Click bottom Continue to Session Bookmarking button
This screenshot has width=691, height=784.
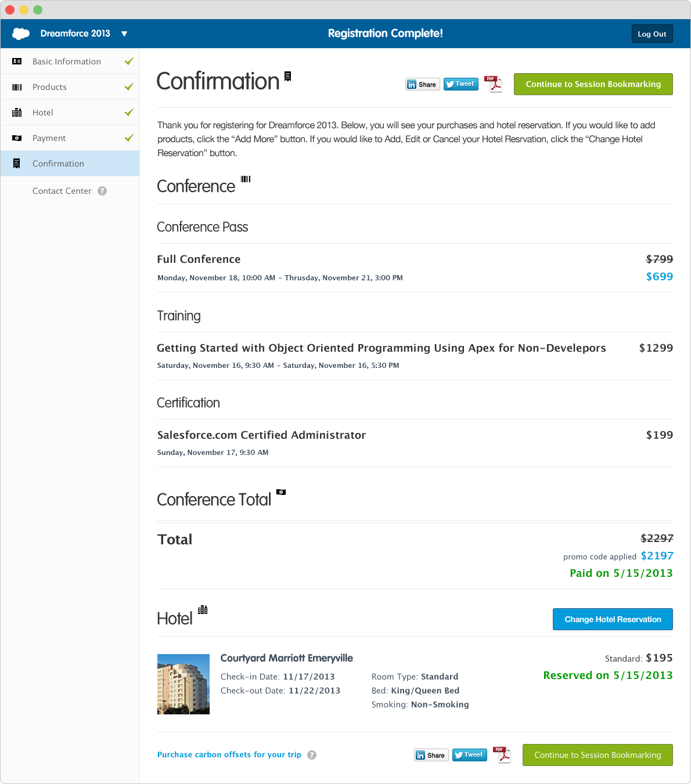(x=598, y=755)
